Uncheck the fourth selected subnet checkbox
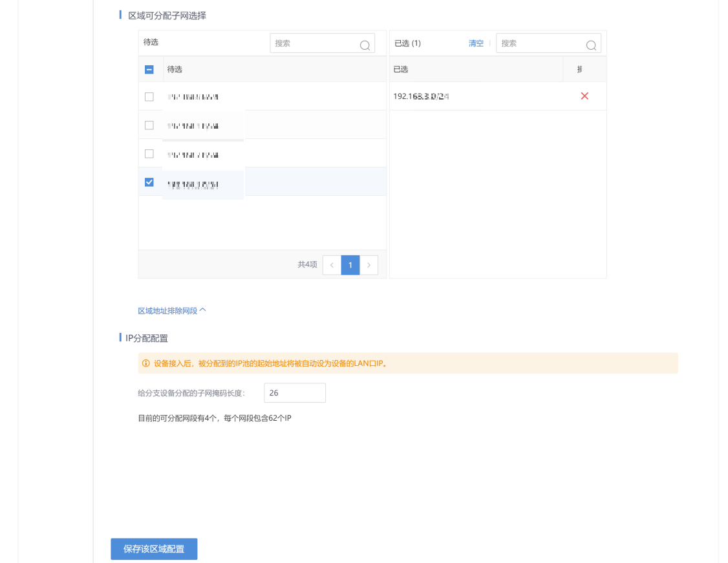The height and width of the screenshot is (563, 728). click(x=149, y=182)
